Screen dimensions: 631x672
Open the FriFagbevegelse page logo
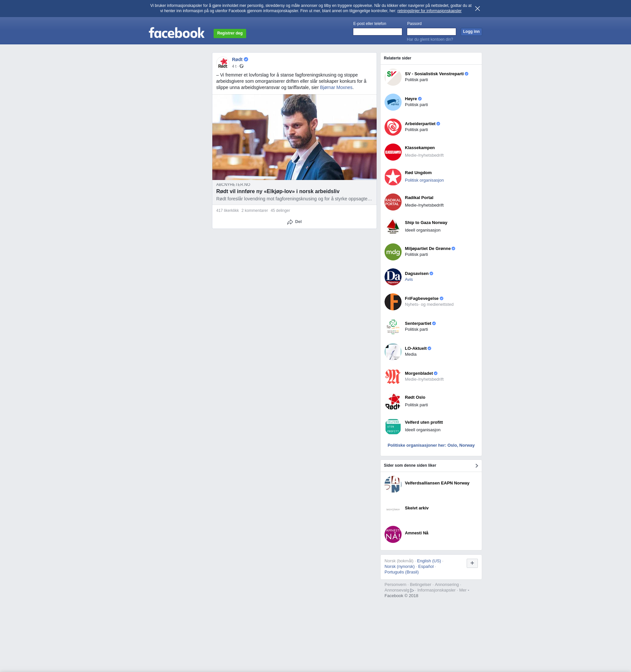(x=393, y=302)
